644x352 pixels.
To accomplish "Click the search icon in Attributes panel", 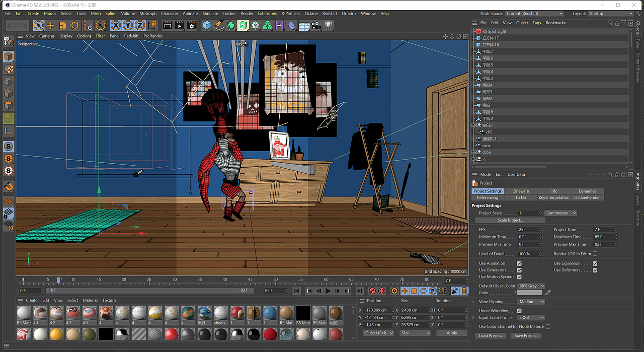I will coord(610,174).
